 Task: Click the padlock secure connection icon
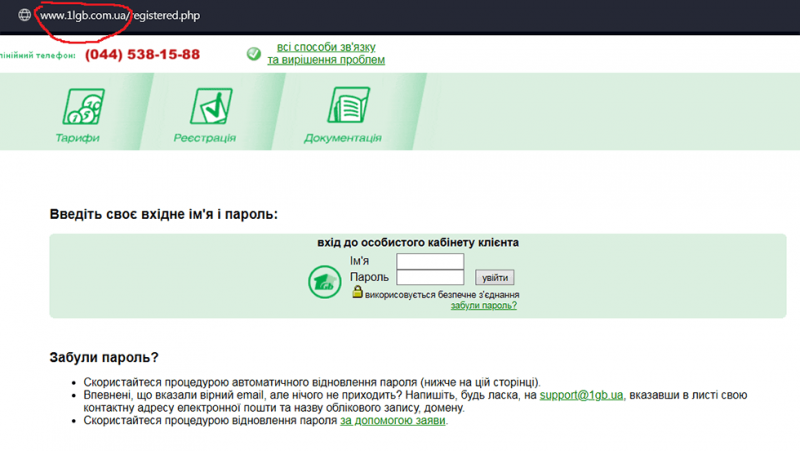[357, 292]
